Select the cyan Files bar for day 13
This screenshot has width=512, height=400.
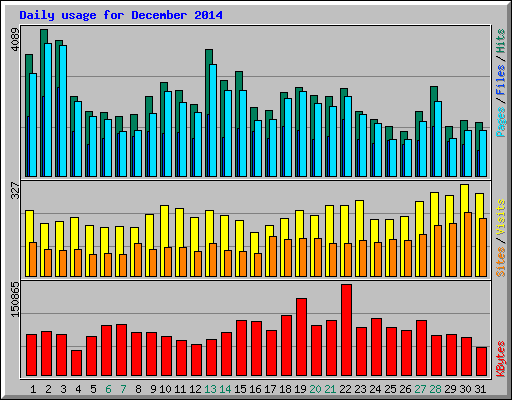coord(213,121)
